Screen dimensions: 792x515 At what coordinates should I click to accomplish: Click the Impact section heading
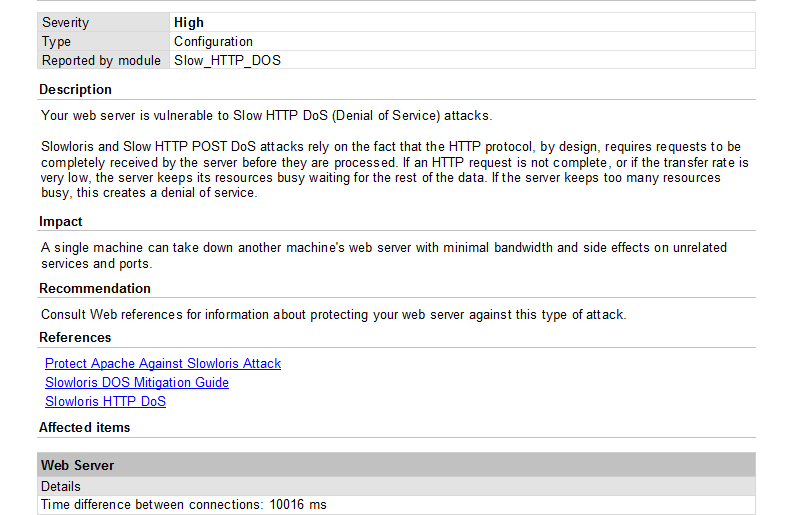coord(61,222)
